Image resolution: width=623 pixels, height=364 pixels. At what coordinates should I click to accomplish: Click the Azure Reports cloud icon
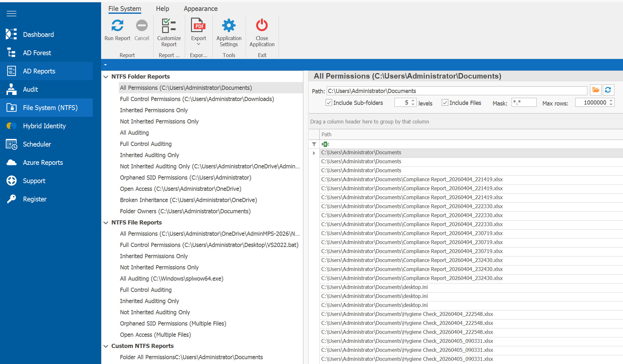[x=12, y=163]
